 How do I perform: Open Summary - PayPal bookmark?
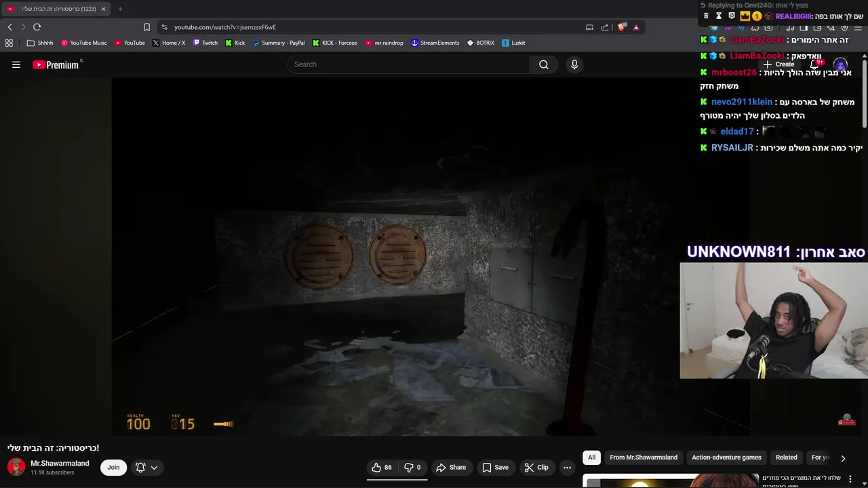(x=279, y=43)
